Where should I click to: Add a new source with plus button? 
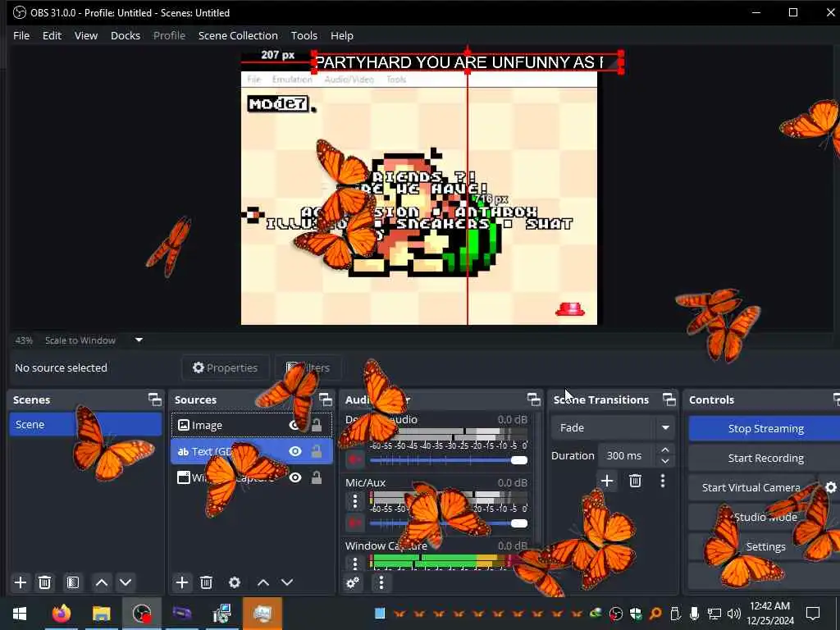pyautogui.click(x=181, y=582)
